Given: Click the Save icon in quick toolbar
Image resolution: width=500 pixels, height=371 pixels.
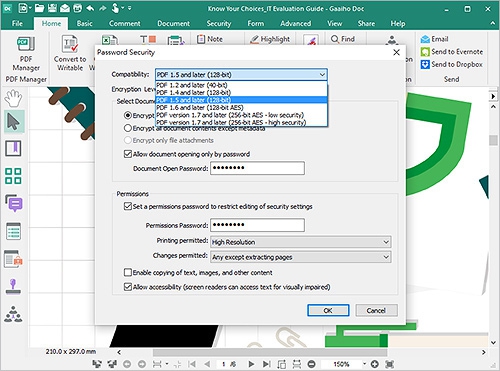Looking at the screenshot, I should pos(52,8).
